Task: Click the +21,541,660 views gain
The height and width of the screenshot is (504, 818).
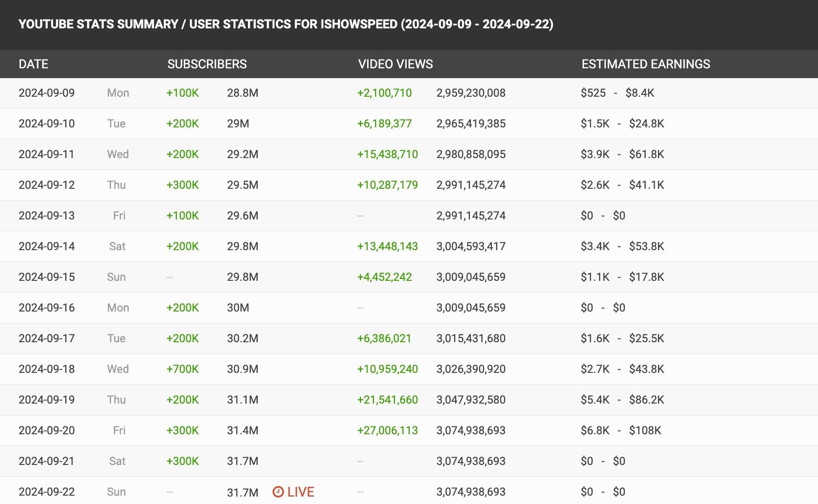Action: [x=388, y=400]
